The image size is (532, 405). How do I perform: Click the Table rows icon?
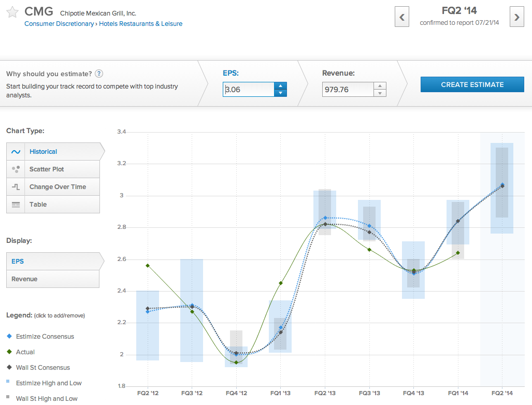tap(16, 205)
